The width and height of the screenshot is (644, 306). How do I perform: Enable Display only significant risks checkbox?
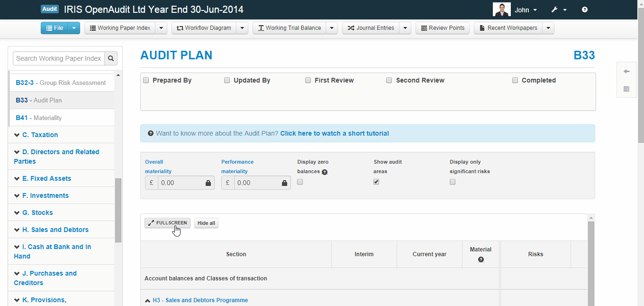(453, 182)
